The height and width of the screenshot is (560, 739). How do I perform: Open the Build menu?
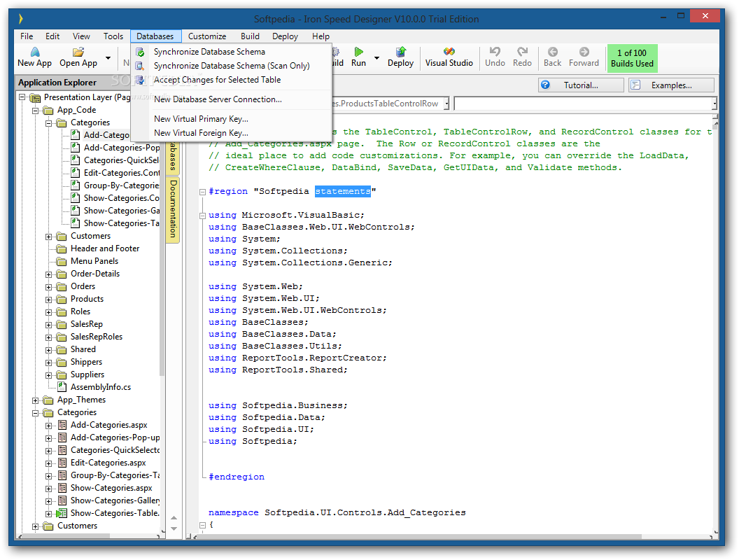click(x=250, y=36)
